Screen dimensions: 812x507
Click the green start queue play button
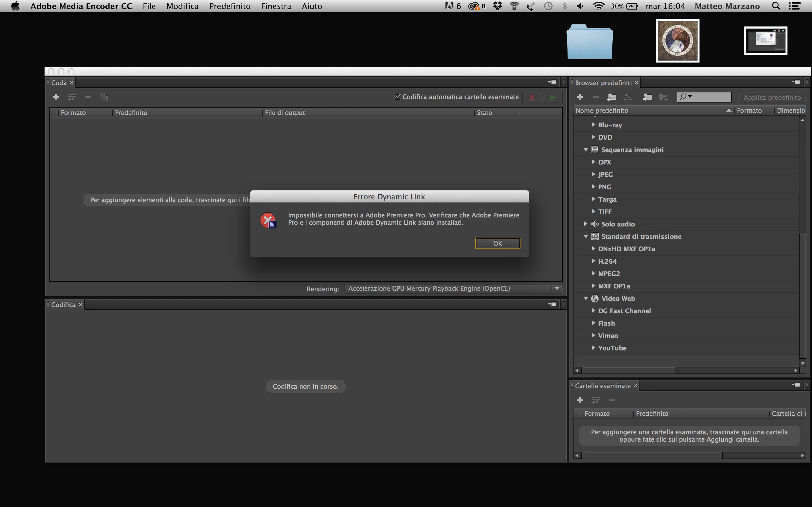[x=553, y=97]
